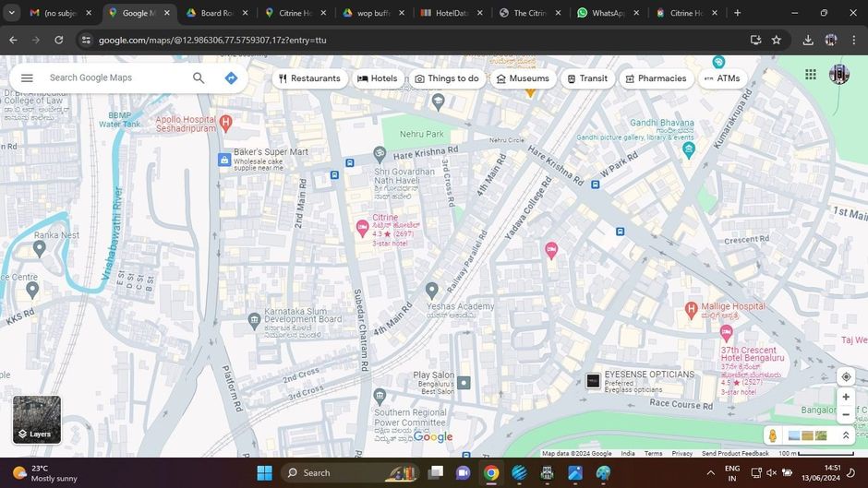This screenshot has width=868, height=488.
Task: Click the taskbar Search box
Action: [350, 473]
